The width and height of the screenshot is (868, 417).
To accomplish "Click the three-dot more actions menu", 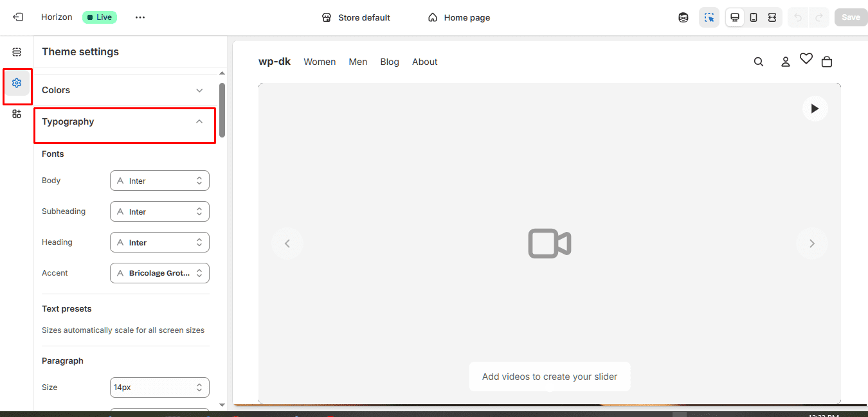I will pos(140,17).
